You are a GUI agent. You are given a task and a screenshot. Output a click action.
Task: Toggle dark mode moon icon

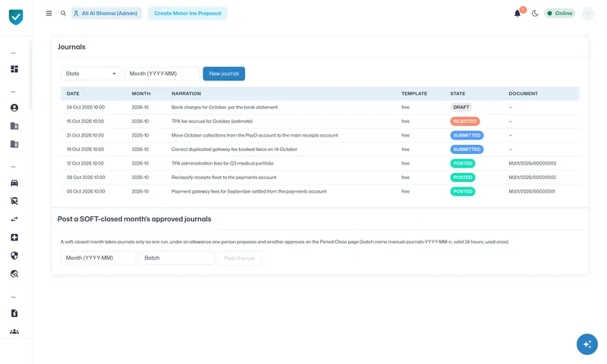click(x=535, y=14)
